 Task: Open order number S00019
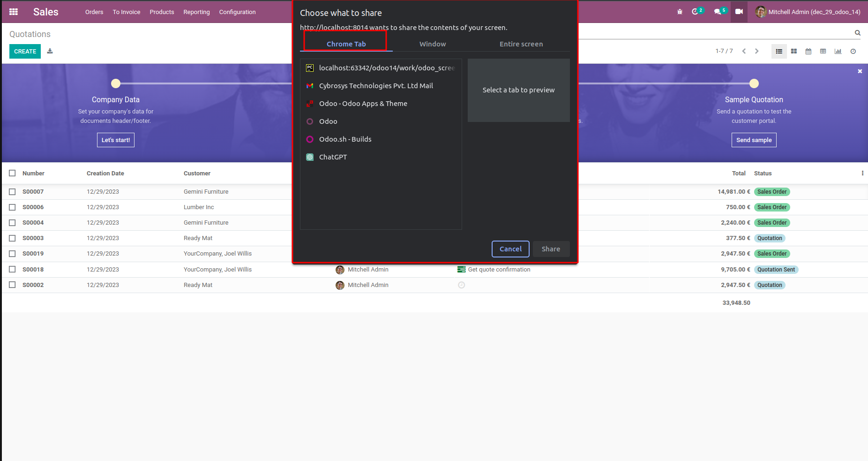(33, 254)
